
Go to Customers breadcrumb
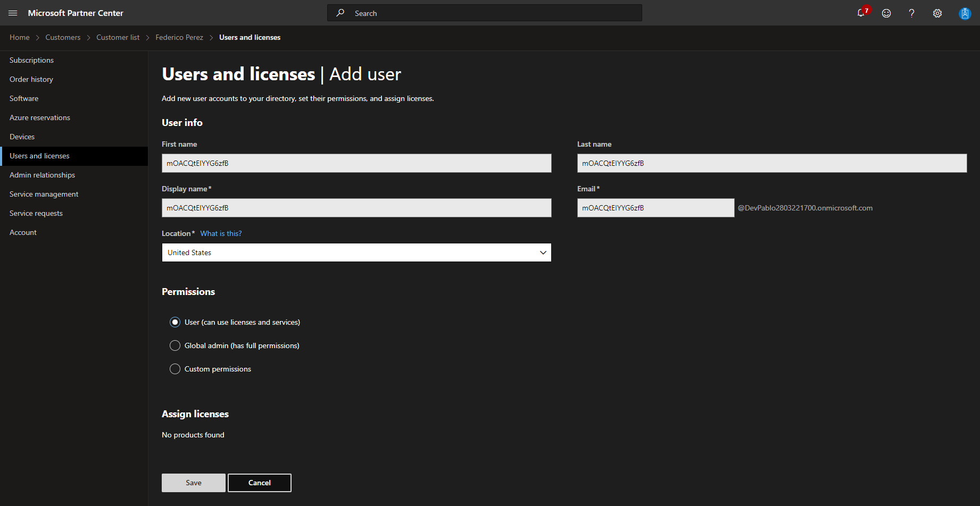[x=63, y=37]
